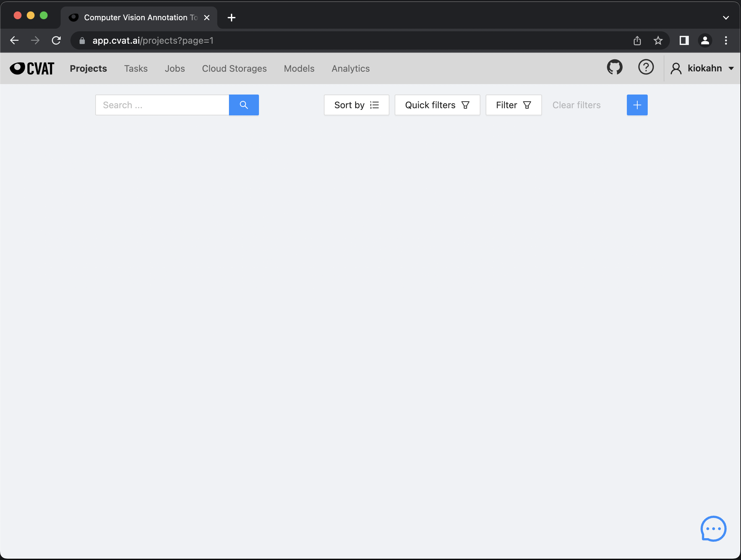The height and width of the screenshot is (560, 741).
Task: Open the support chat bubble icon
Action: 713,528
